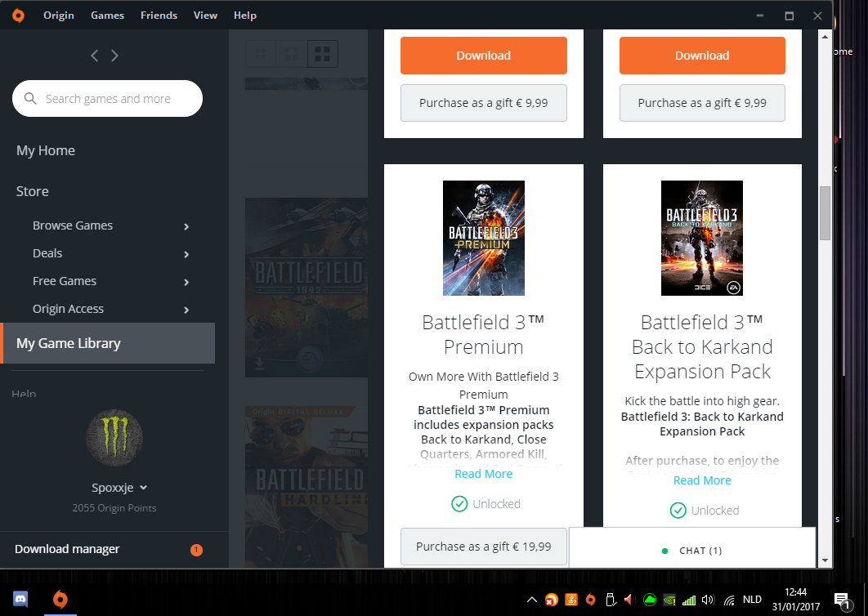Viewport: 868px width, 616px height.
Task: Expand the Free Games submenu
Action: tap(186, 282)
